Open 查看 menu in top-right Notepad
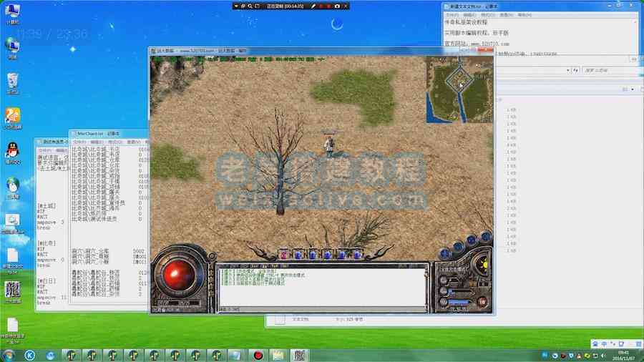 coord(506,15)
